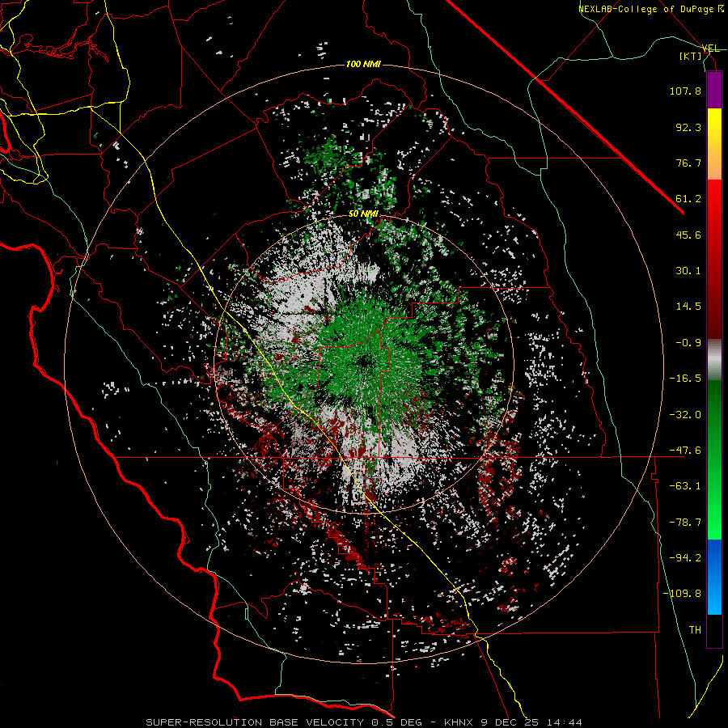Screen dimensions: 728x728
Task: Click the Super-Resolution Base Velocity caption text
Action: [363, 722]
